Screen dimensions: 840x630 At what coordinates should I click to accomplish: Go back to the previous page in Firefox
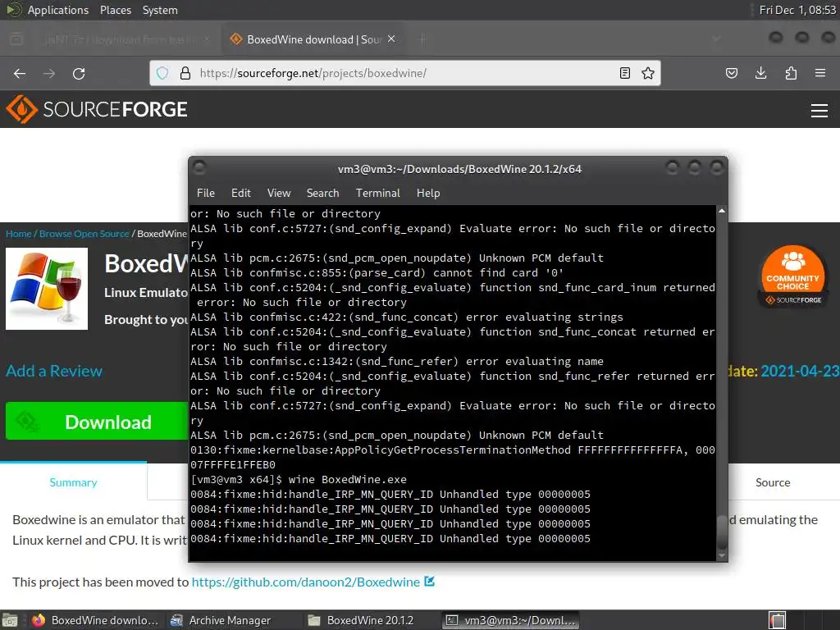point(20,73)
